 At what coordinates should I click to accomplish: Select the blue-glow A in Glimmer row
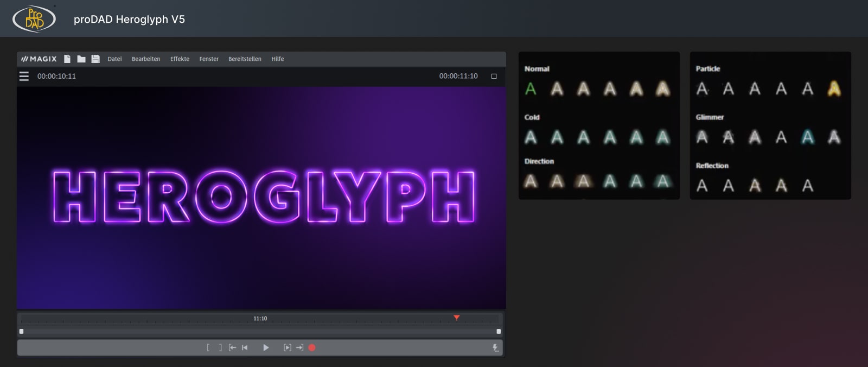tap(808, 137)
